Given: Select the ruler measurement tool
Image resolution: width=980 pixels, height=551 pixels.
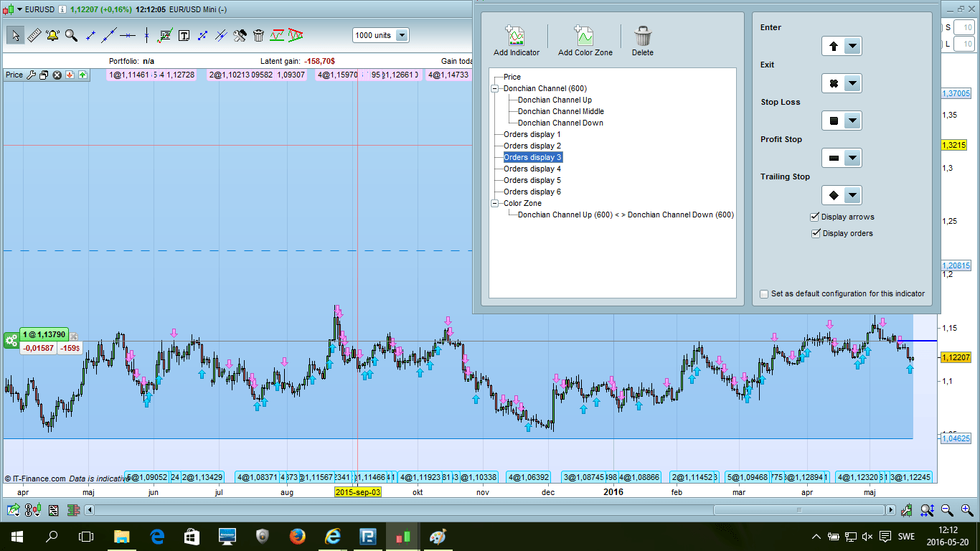Looking at the screenshot, I should [34, 35].
